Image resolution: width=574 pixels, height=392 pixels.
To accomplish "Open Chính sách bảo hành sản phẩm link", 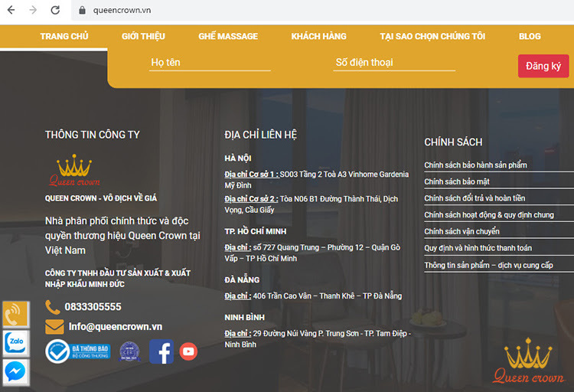I will click(x=475, y=165).
